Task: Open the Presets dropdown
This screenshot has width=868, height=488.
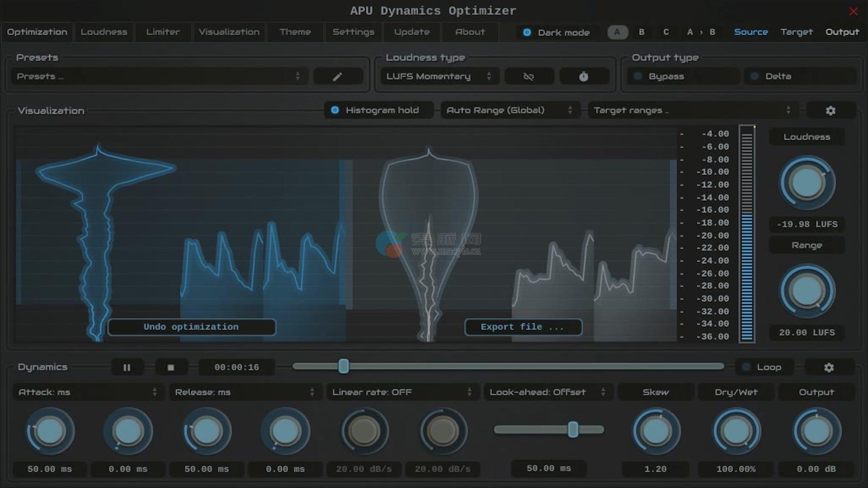Action: pos(159,76)
